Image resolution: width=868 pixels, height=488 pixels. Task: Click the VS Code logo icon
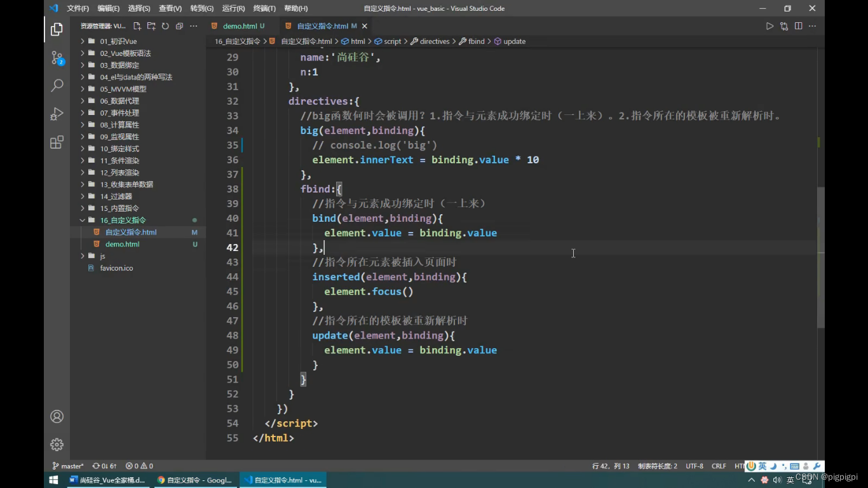coord(53,8)
